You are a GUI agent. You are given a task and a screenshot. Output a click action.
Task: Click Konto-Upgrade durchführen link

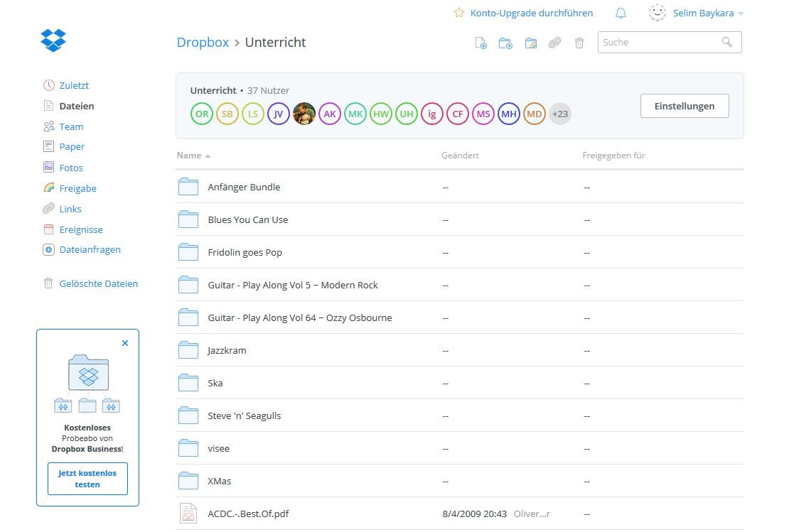point(531,13)
